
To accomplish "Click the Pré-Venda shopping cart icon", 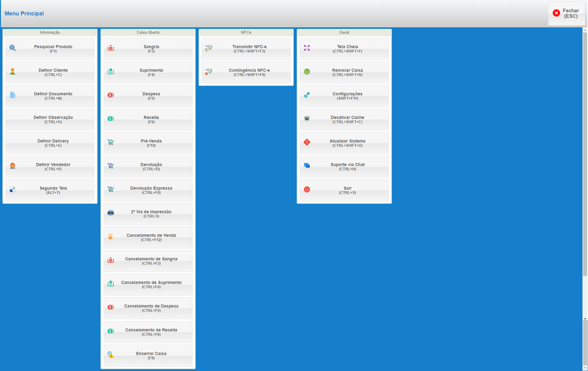I will point(110,142).
